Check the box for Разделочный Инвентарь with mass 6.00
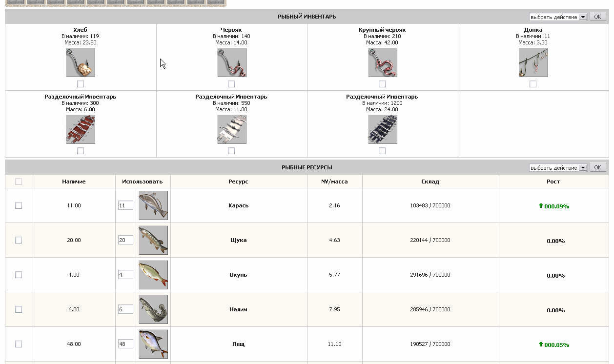Viewport: 614px width, 364px height. pyautogui.click(x=81, y=151)
